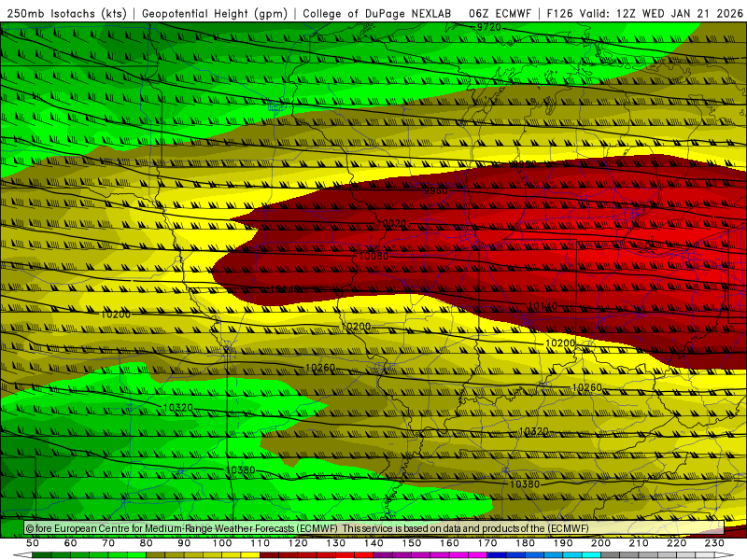
Task: Click 'Valid: 12Z WED JAN 21 2026' text
Action: (x=661, y=13)
